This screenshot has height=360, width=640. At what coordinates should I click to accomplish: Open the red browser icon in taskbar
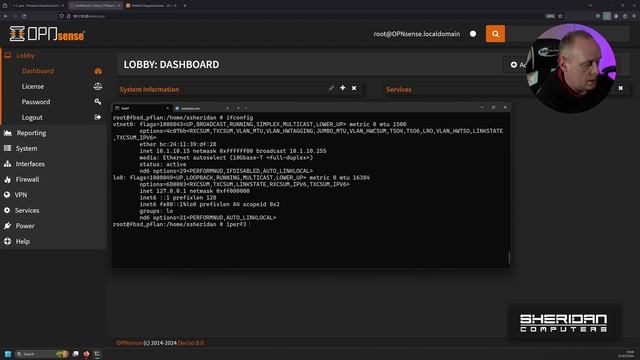click(86, 354)
